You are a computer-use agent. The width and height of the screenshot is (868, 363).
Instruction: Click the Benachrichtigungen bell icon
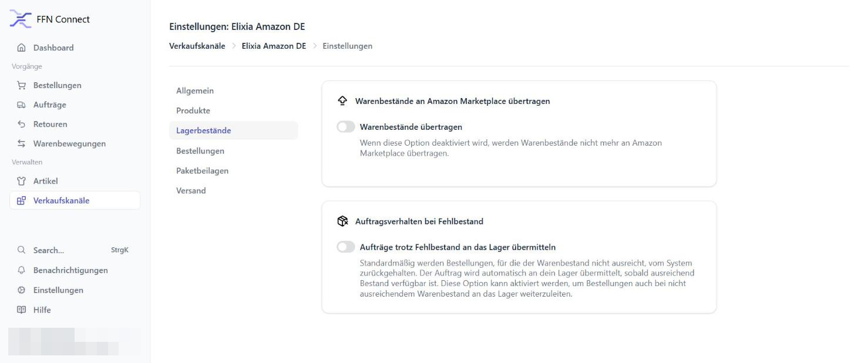(x=22, y=270)
